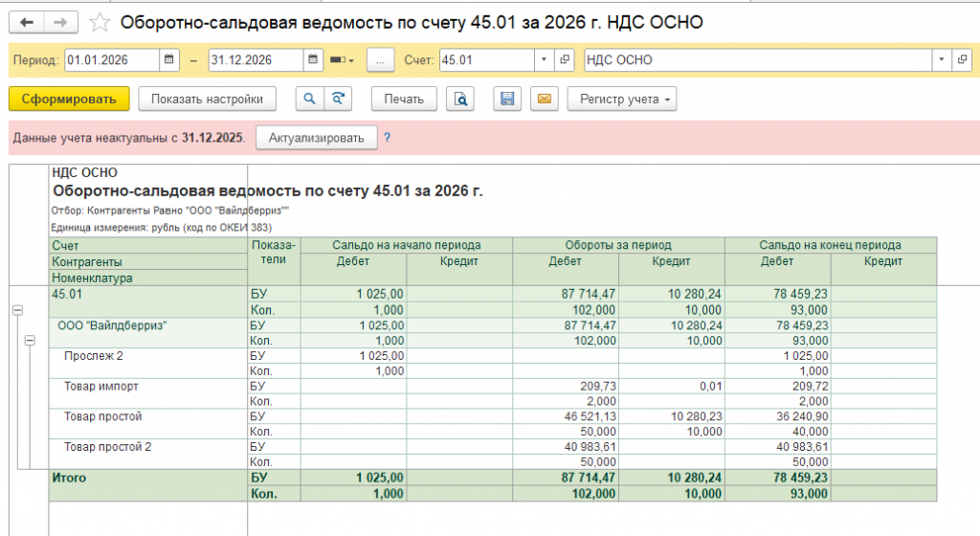
Task: Select the Товар импорт row
Action: (x=148, y=393)
